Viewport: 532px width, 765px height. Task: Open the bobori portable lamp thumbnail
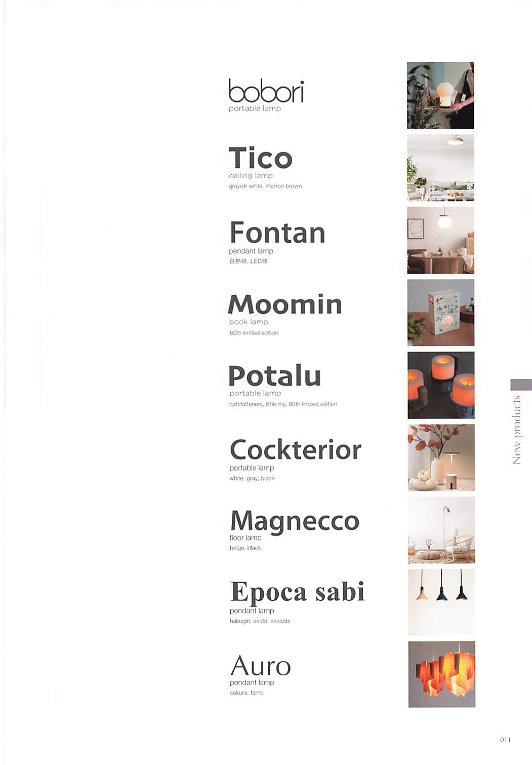coord(440,95)
